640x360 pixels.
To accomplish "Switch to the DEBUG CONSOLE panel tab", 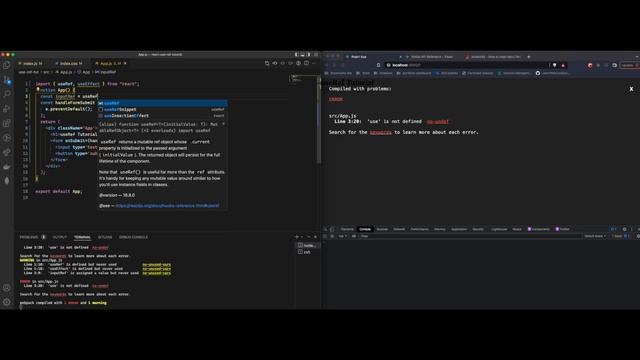I will 133,237.
